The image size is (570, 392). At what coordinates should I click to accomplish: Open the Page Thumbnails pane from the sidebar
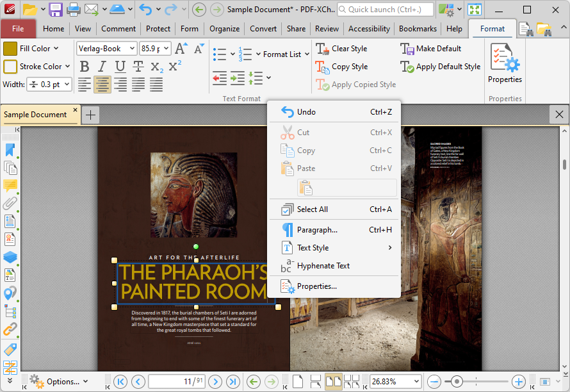[10, 168]
